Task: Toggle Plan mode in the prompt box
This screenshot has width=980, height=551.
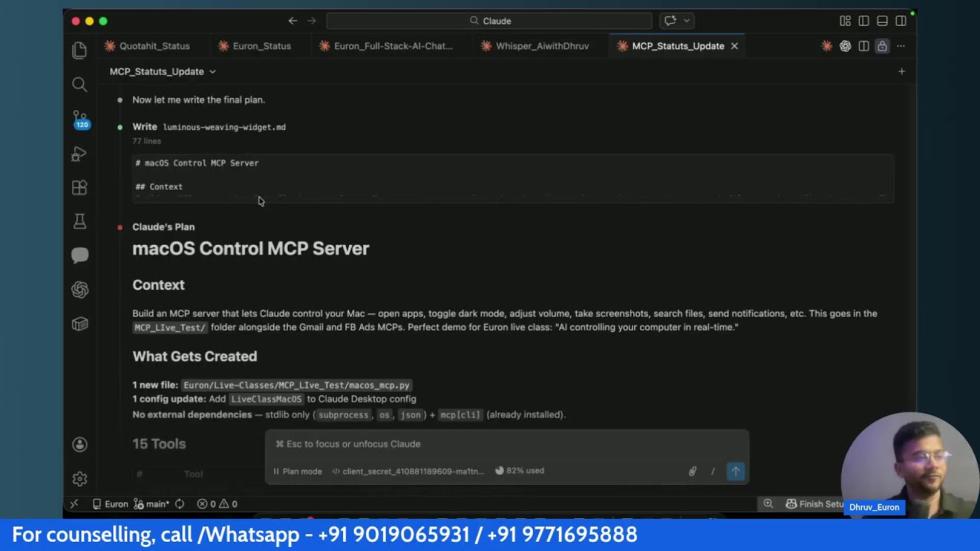Action: 298,471
